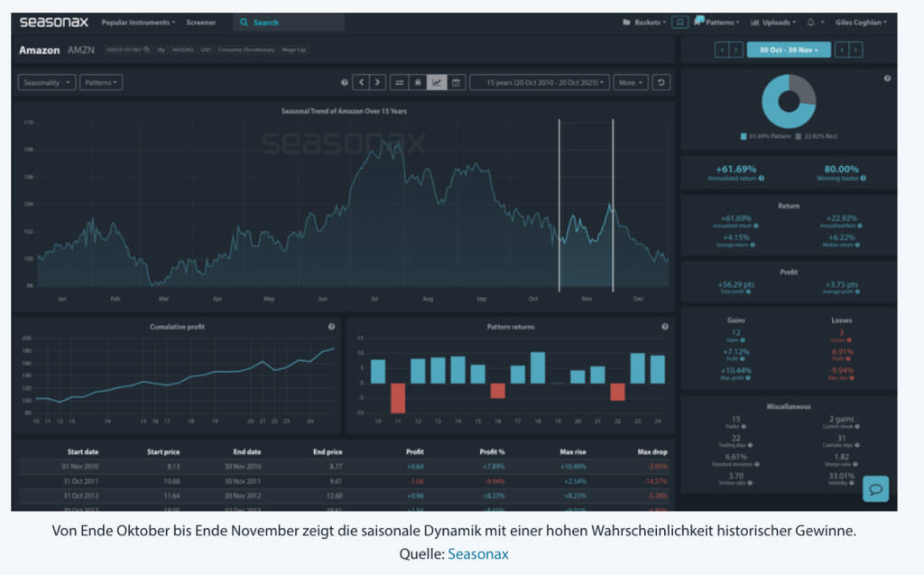Expand the 30 Oct - 30 Nov pattern dropdown
The height and width of the screenshot is (575, 924).
[x=788, y=50]
